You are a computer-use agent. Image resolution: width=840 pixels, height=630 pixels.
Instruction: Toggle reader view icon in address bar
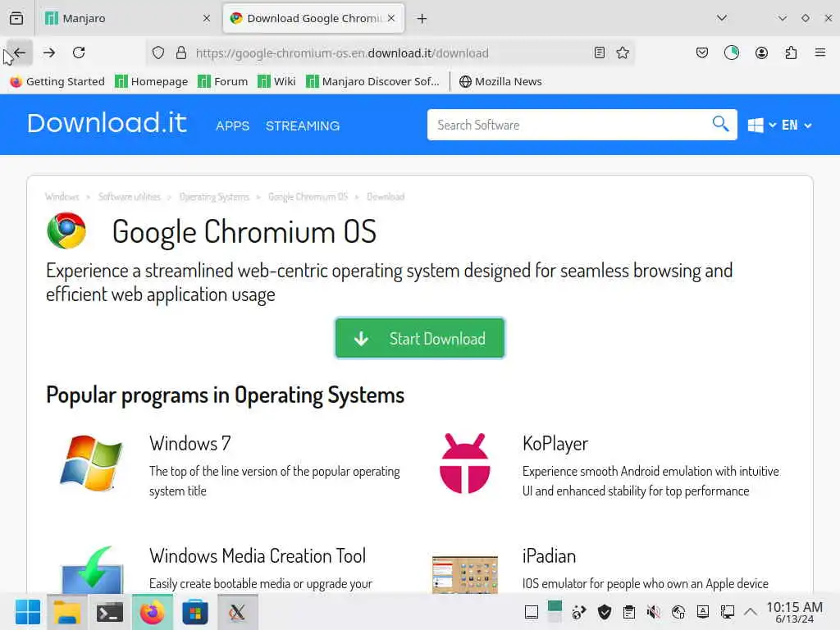pyautogui.click(x=600, y=52)
